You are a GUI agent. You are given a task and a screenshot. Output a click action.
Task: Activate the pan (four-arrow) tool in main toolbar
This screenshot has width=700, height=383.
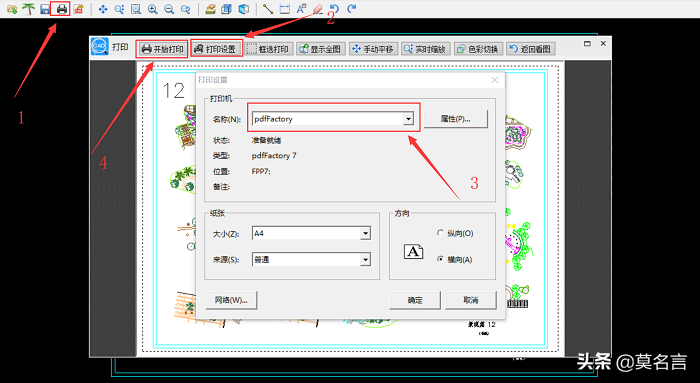click(103, 9)
